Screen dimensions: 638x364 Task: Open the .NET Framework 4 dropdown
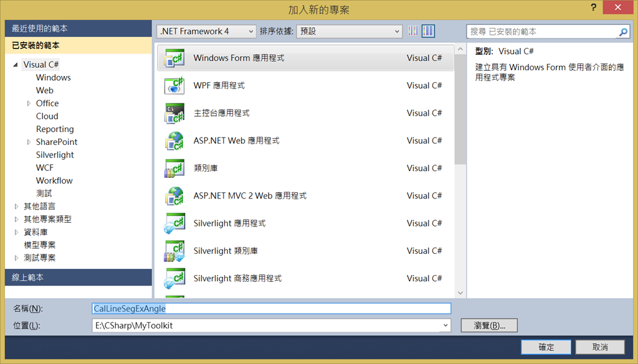(x=206, y=31)
